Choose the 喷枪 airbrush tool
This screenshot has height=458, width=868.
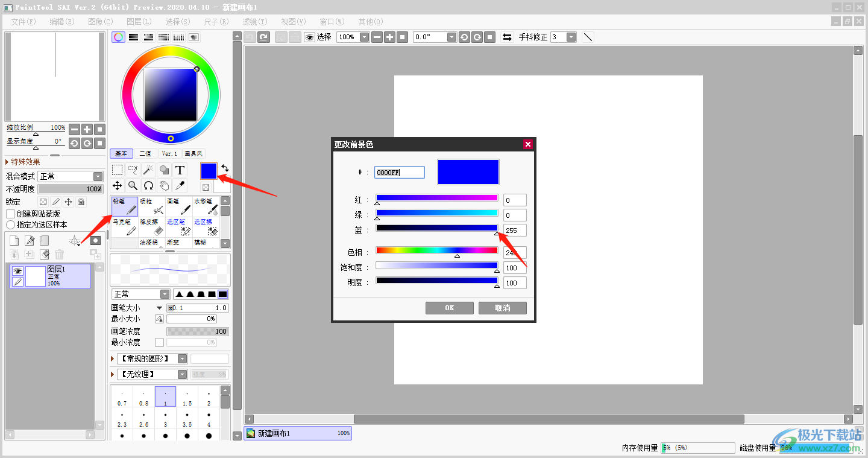[151, 206]
